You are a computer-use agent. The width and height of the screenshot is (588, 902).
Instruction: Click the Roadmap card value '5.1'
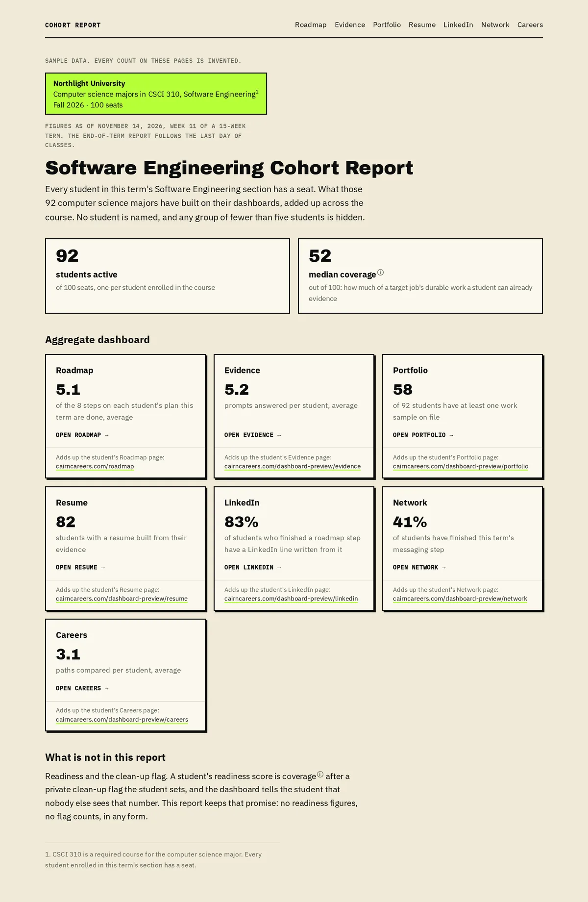coord(68,390)
